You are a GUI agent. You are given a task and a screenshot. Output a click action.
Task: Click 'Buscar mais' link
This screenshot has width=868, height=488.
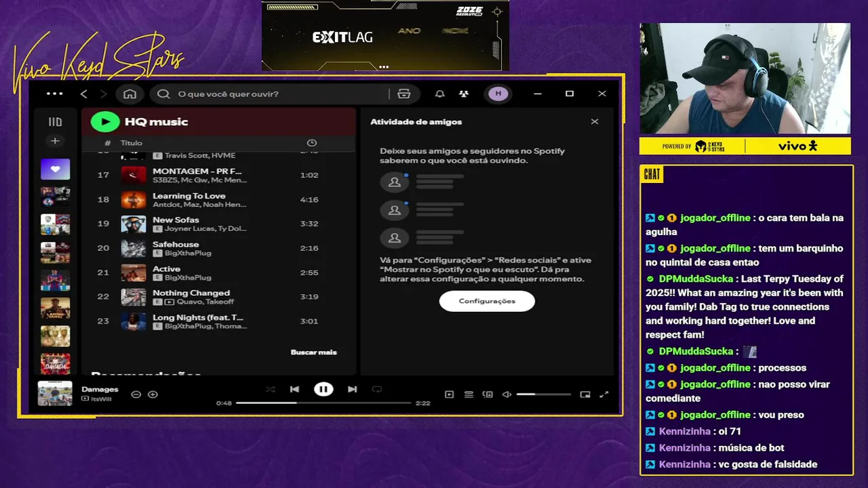(x=313, y=352)
